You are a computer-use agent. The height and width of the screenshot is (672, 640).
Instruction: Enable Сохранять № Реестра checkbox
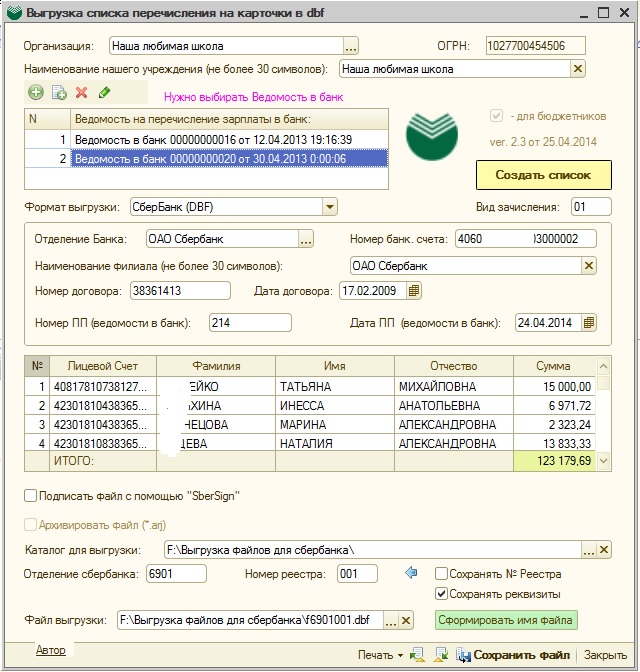(441, 573)
